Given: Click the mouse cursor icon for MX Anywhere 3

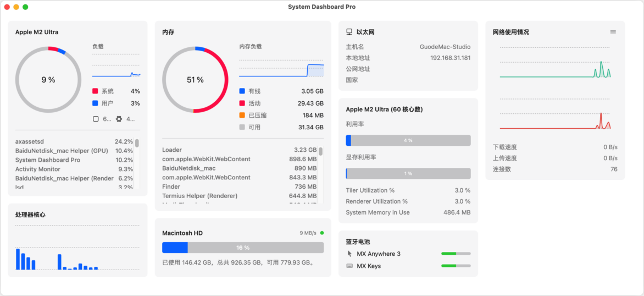Looking at the screenshot, I should pos(349,254).
